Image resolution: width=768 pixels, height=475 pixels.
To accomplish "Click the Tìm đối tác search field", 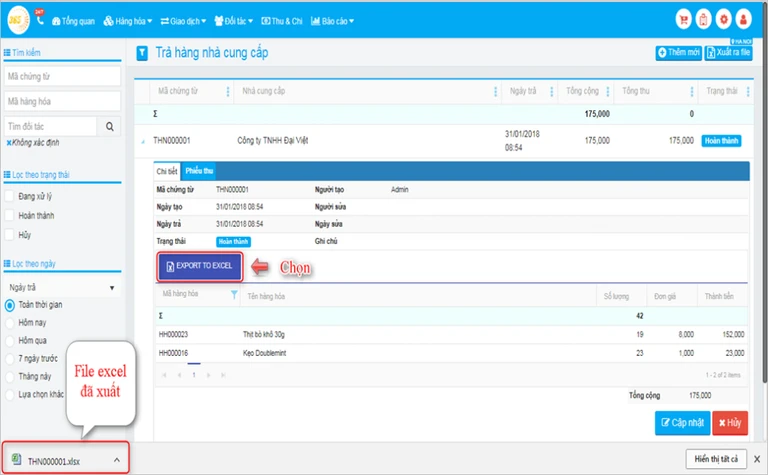I will (x=50, y=126).
